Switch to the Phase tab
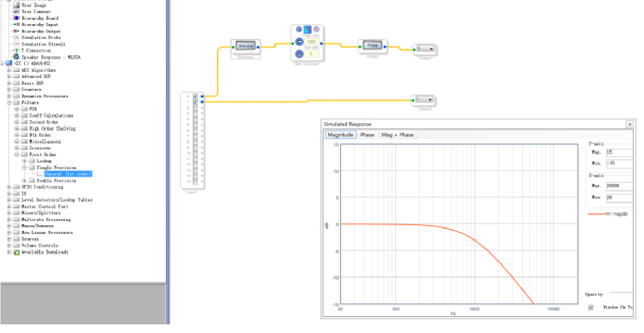Screen dimensions: 644x333 (x=367, y=135)
